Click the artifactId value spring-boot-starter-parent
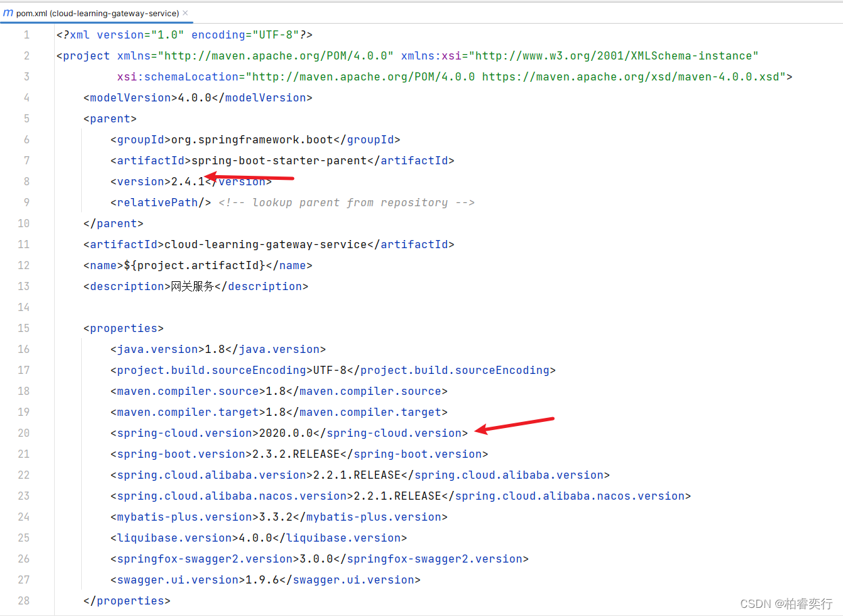Image resolution: width=843 pixels, height=616 pixels. point(279,160)
